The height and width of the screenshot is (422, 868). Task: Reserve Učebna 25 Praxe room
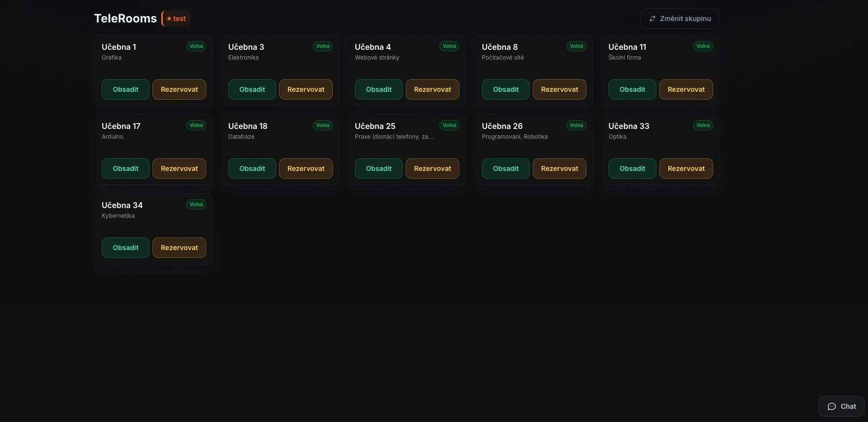pyautogui.click(x=432, y=169)
